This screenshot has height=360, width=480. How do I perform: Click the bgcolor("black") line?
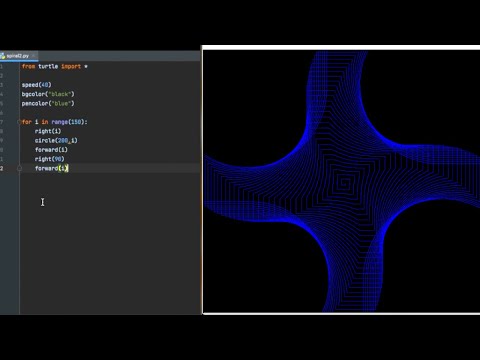[x=48, y=94]
